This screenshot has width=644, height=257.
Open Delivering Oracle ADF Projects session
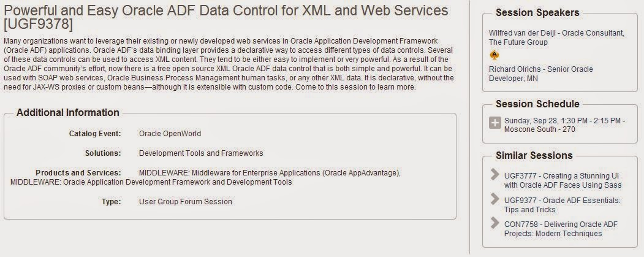pyautogui.click(x=561, y=229)
